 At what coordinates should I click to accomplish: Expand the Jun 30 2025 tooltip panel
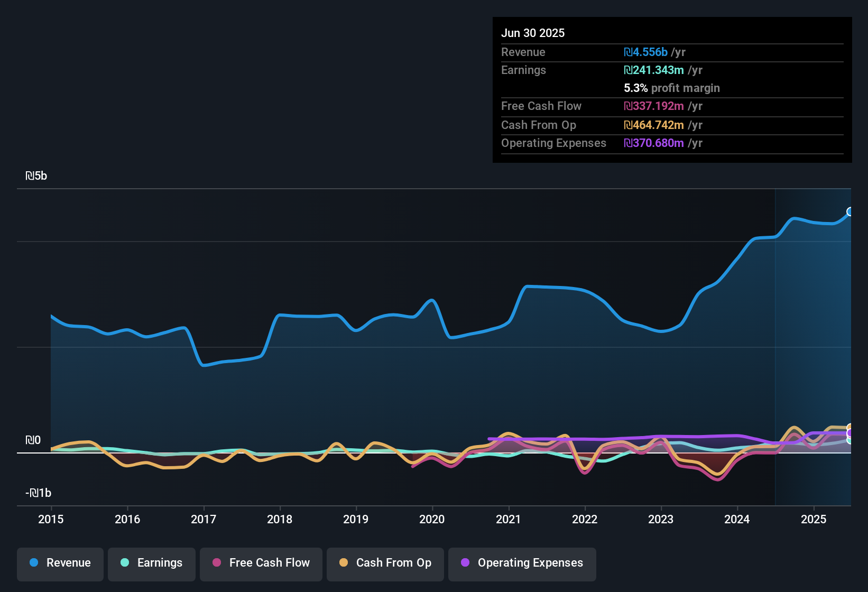coord(533,33)
